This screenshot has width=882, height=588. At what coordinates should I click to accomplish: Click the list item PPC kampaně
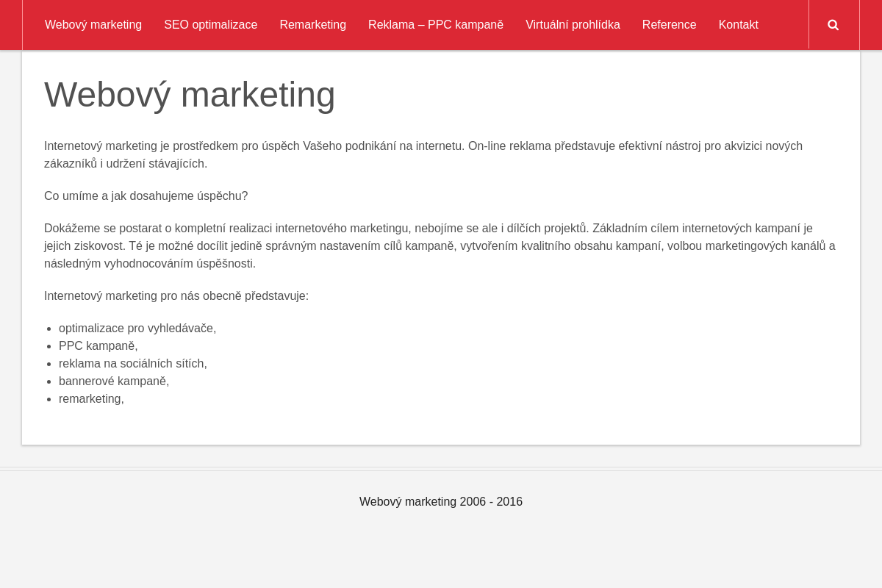(x=98, y=345)
